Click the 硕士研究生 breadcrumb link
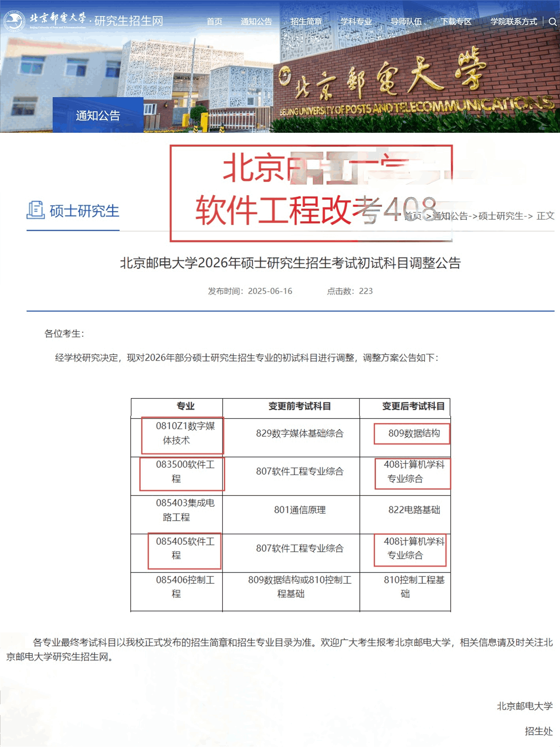Image resolution: width=560 pixels, height=747 pixels. click(x=500, y=216)
